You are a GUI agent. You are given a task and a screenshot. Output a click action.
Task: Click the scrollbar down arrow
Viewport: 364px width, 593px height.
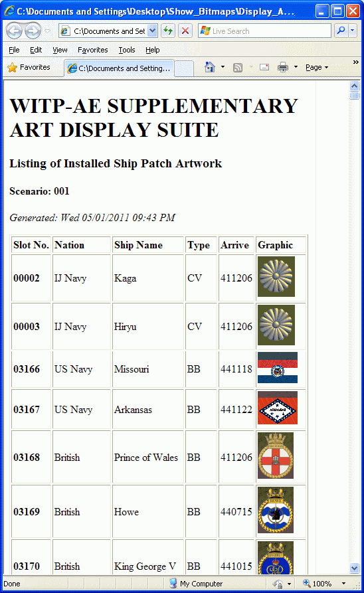[x=354, y=568]
